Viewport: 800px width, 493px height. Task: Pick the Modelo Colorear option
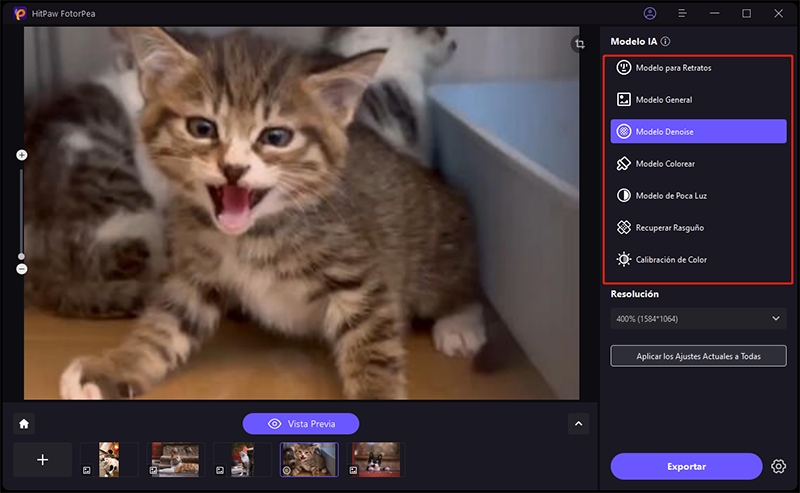(698, 163)
